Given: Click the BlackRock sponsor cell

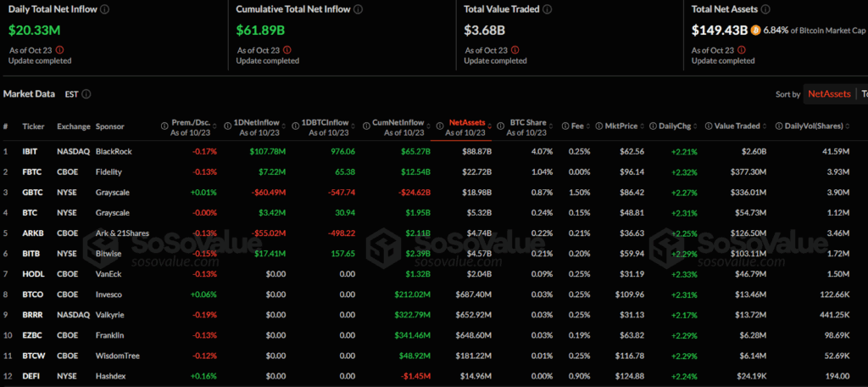Looking at the screenshot, I should point(114,151).
